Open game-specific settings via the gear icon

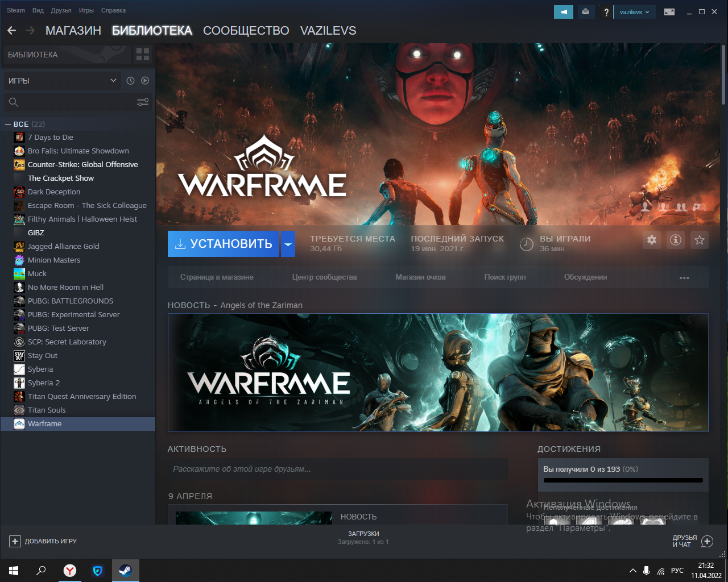[651, 240]
